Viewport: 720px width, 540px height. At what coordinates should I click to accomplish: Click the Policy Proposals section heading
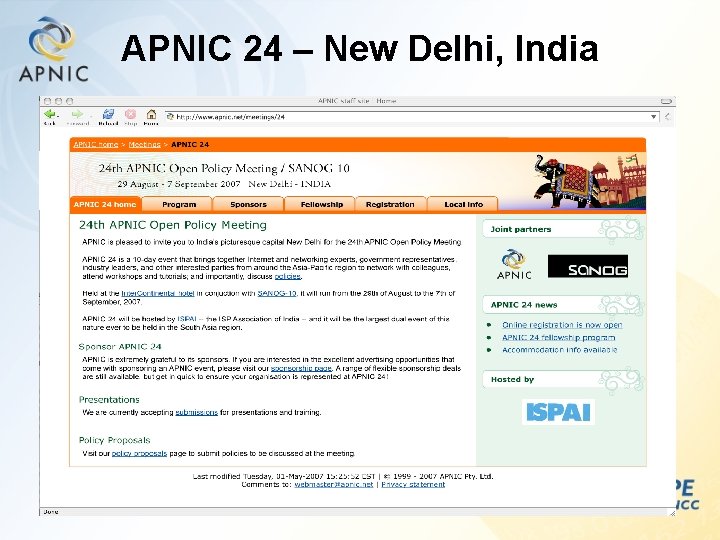click(114, 440)
